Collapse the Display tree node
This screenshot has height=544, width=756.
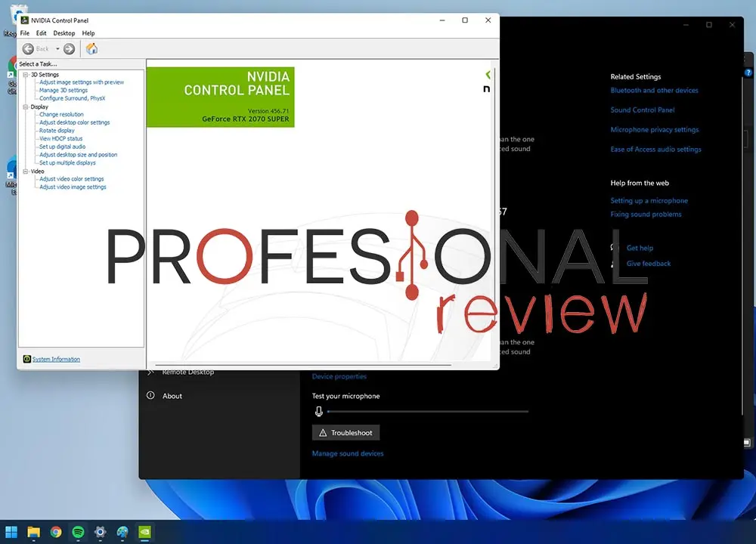26,107
